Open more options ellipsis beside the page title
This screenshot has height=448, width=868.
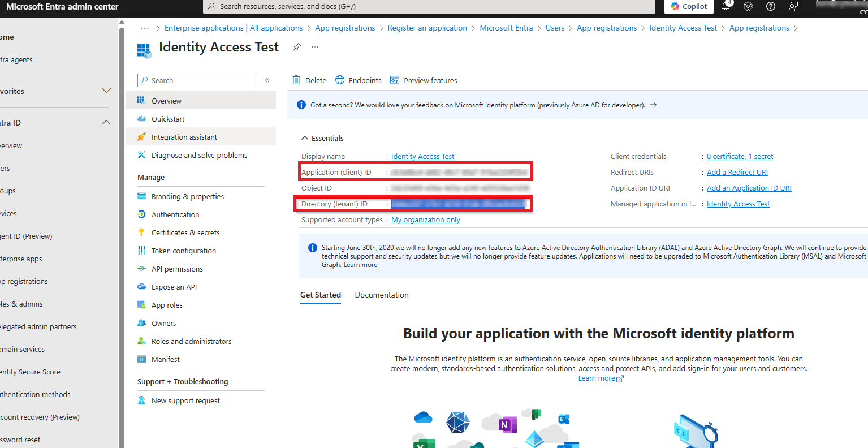(315, 47)
